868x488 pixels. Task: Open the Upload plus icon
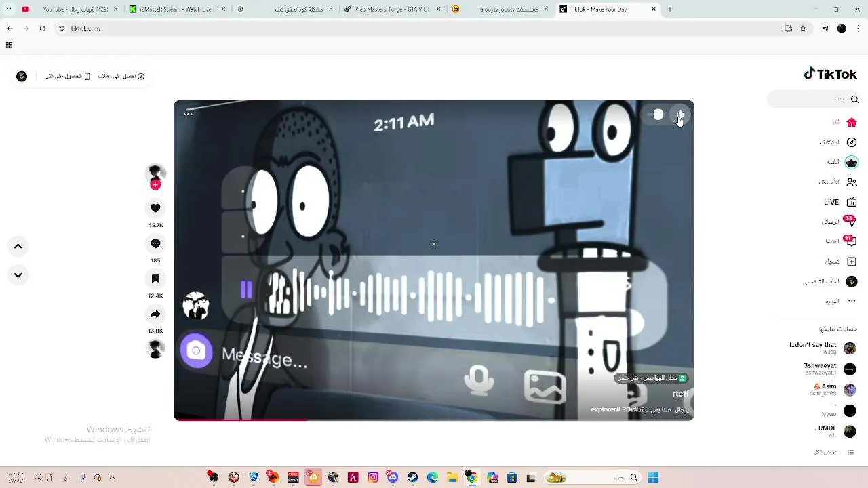(x=852, y=262)
